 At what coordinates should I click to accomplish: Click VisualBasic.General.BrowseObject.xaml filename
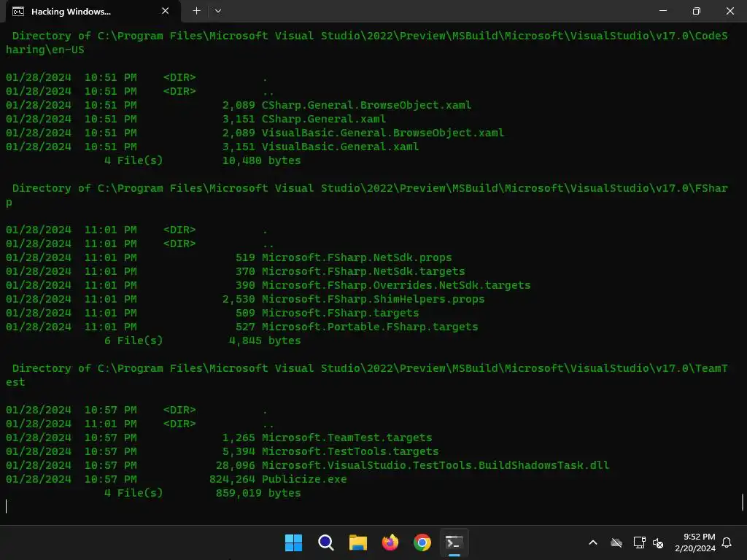coord(383,133)
